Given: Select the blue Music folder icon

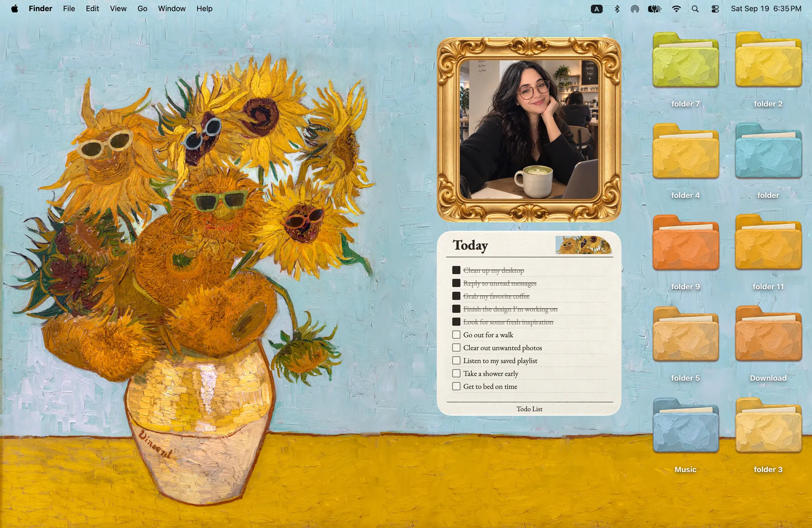Looking at the screenshot, I should [685, 426].
